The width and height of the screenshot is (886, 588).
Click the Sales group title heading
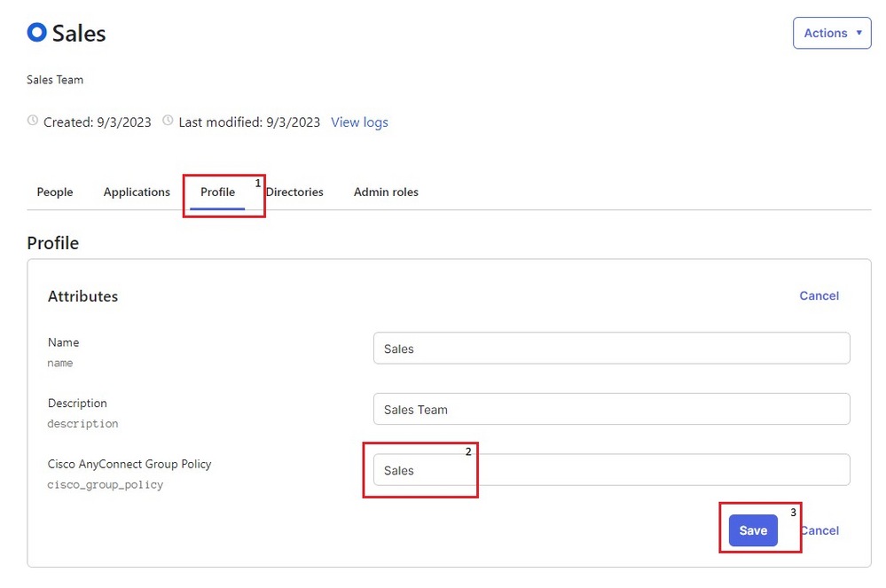tap(79, 34)
